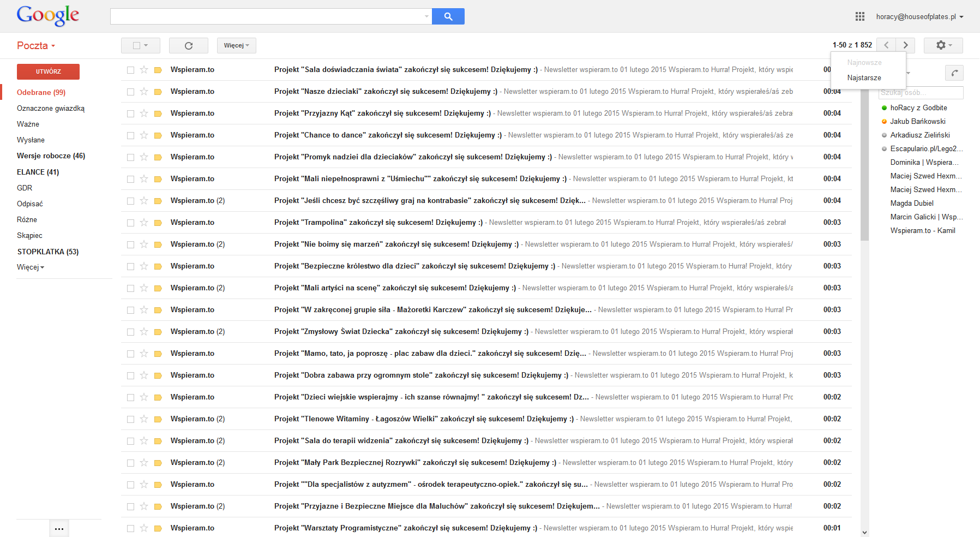Open the Skąpiec label
The width and height of the screenshot is (980, 537).
(x=29, y=235)
